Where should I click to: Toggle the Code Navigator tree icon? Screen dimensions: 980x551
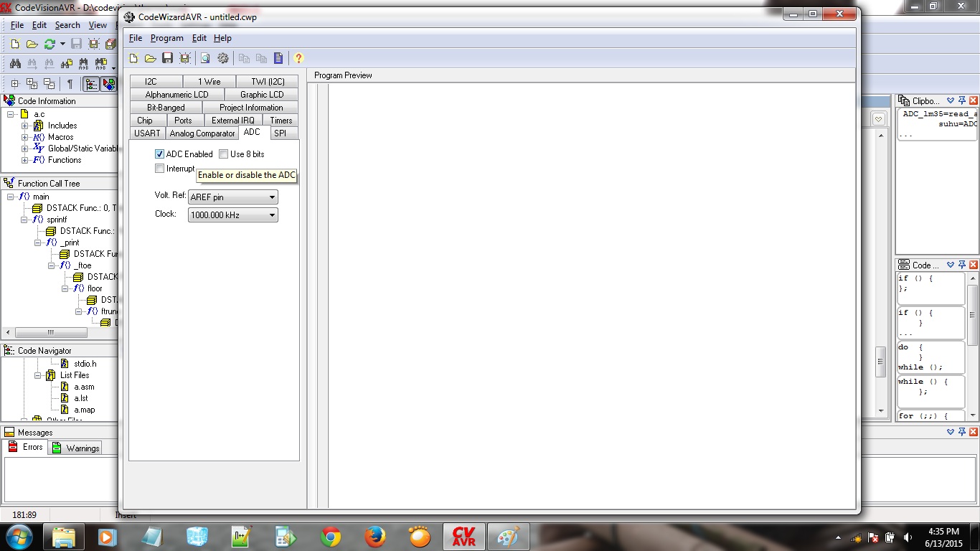coord(91,84)
